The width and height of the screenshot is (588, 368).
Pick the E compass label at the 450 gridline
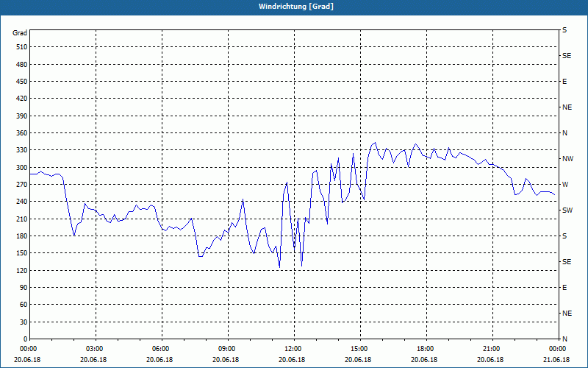[x=564, y=82]
